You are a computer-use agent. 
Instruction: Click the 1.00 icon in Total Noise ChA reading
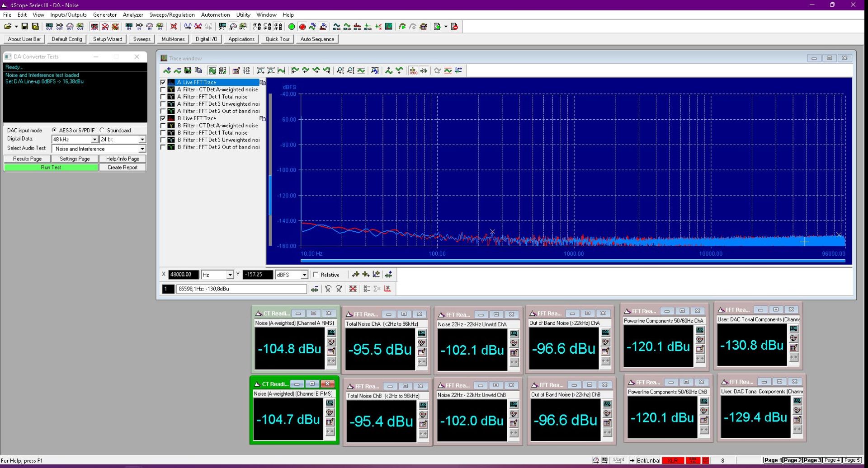[422, 333]
